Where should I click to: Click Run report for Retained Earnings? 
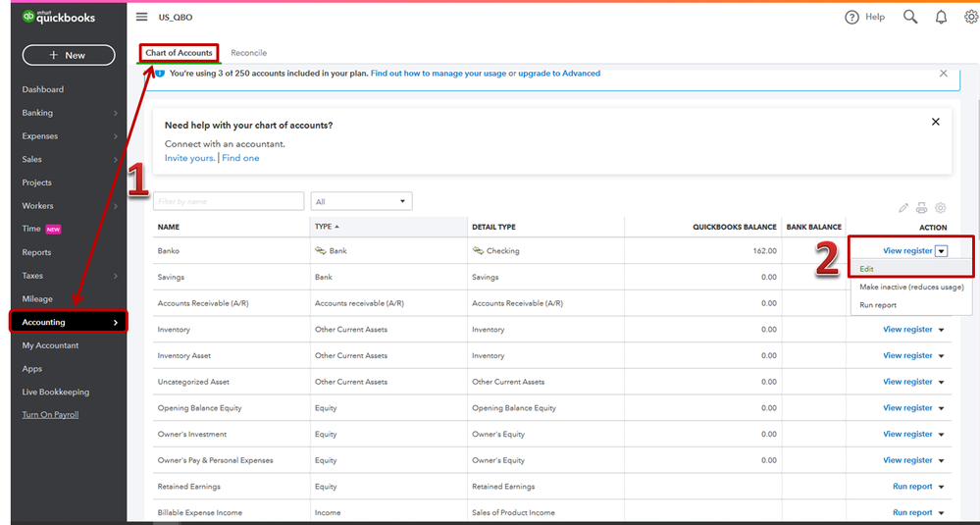pos(912,487)
